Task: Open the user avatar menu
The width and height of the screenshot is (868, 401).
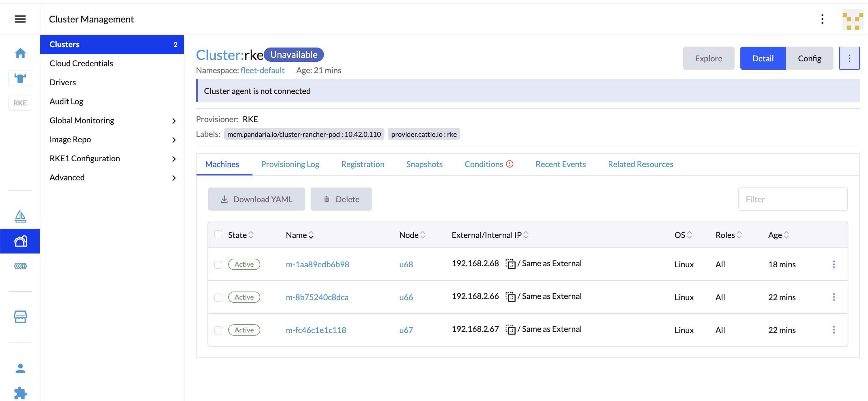Action: [x=853, y=19]
